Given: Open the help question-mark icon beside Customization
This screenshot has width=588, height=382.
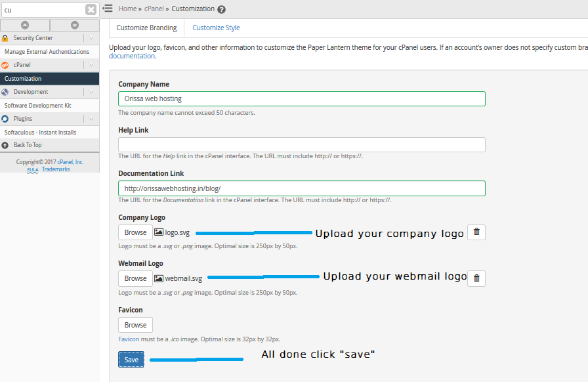Looking at the screenshot, I should point(222,9).
